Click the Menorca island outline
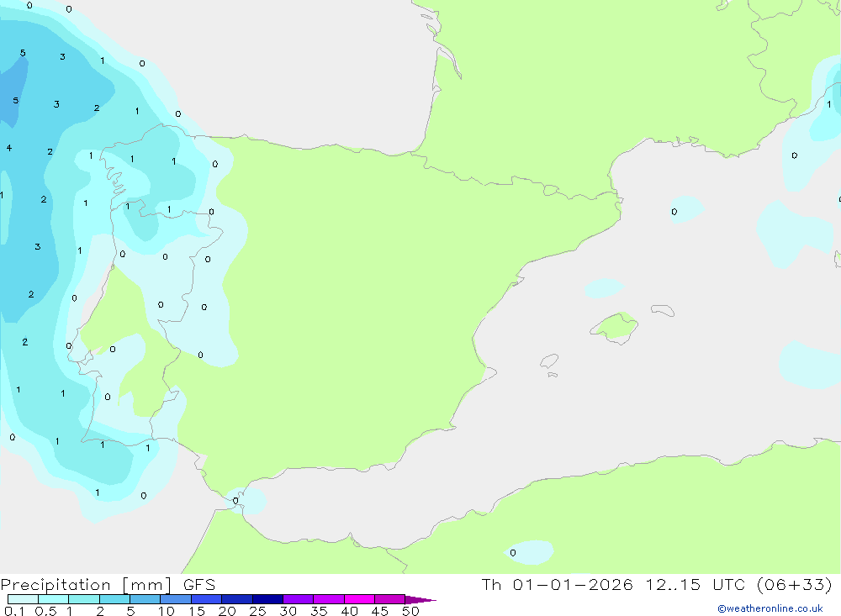 tap(663, 310)
